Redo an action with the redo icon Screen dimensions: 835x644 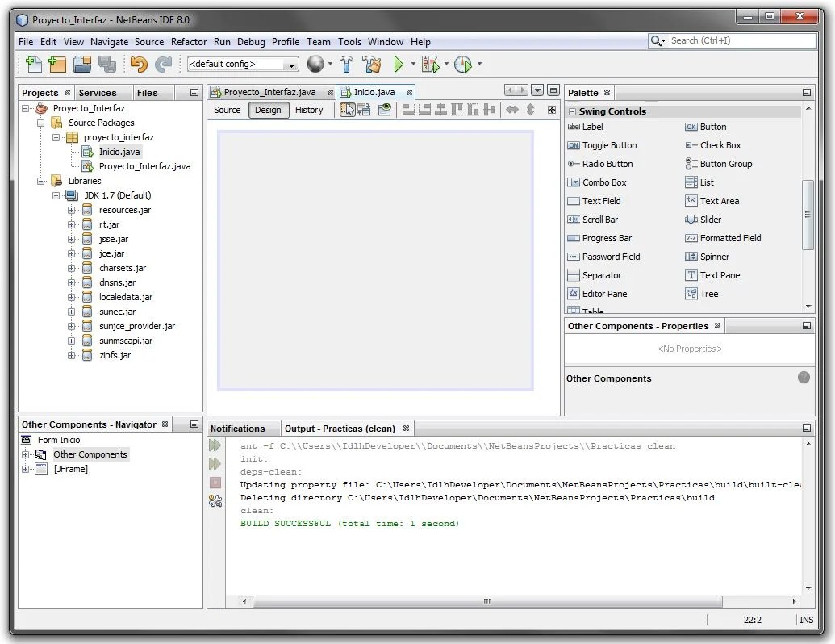click(x=163, y=64)
